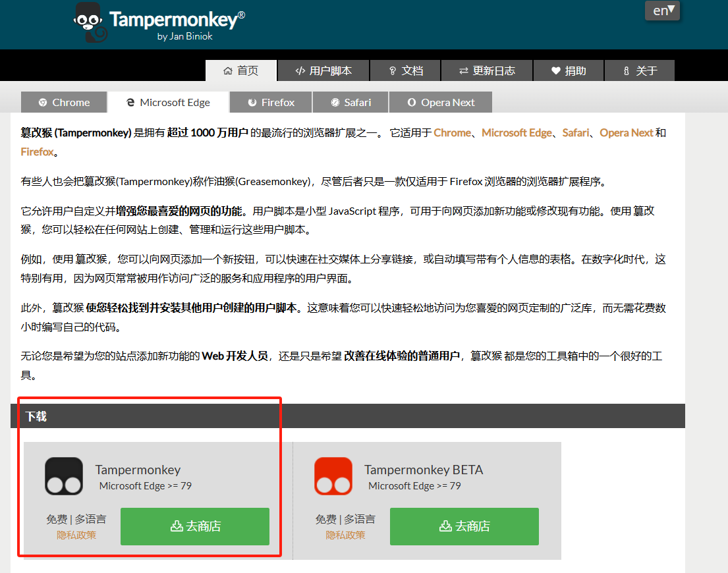
Task: Open the 更新日志 changelog tab
Action: pos(487,70)
